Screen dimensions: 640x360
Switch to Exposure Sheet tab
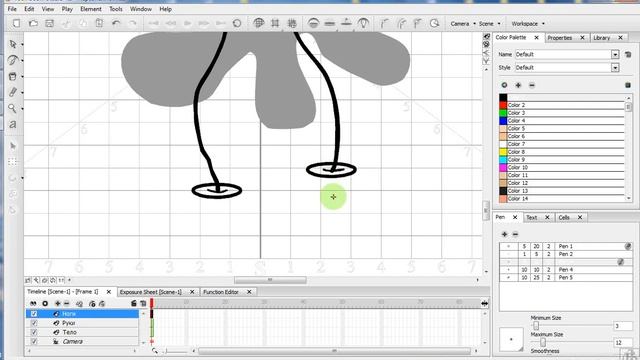point(151,292)
